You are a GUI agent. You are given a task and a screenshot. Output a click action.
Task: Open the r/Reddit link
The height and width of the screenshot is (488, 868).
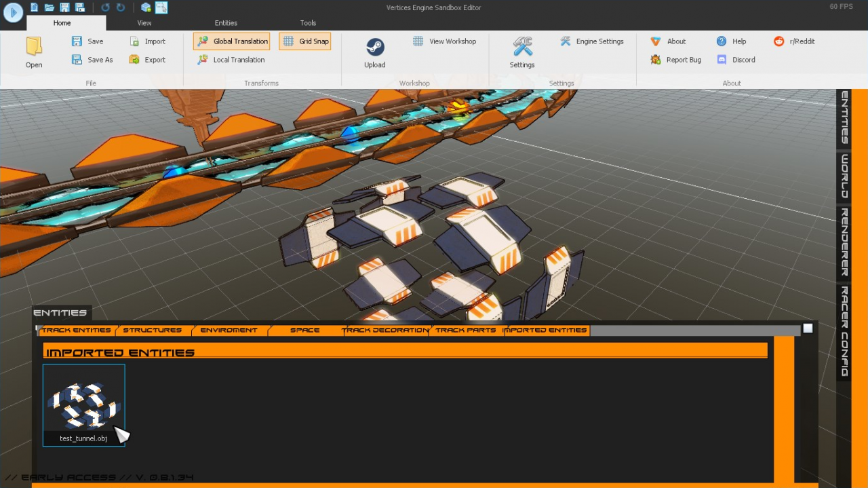(794, 41)
